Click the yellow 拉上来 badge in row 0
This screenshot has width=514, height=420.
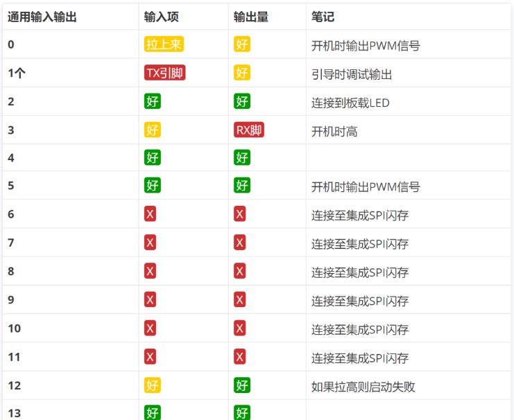click(164, 44)
